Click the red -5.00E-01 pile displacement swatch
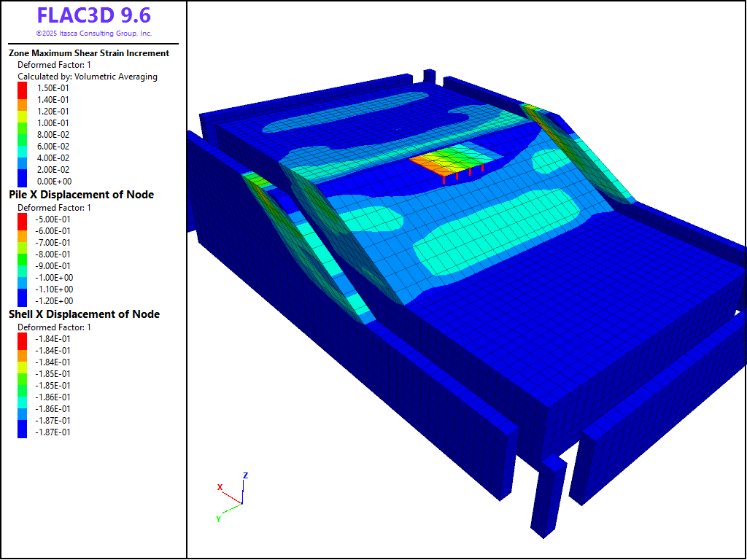The image size is (747, 560). pyautogui.click(x=22, y=219)
